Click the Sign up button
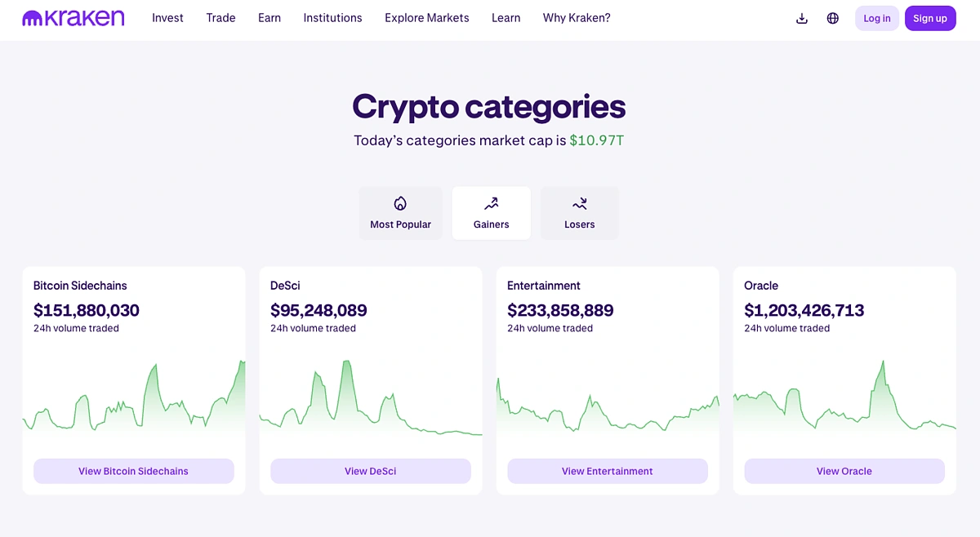The image size is (980, 537). (930, 17)
